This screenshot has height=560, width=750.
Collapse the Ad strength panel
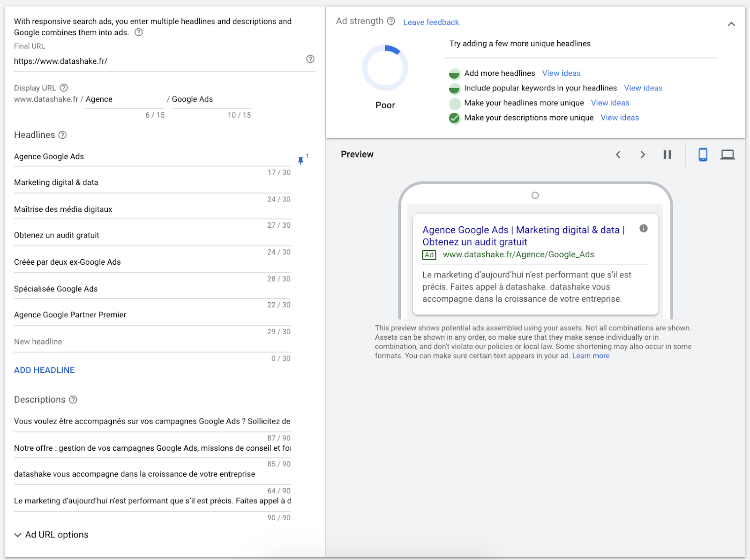click(x=732, y=23)
